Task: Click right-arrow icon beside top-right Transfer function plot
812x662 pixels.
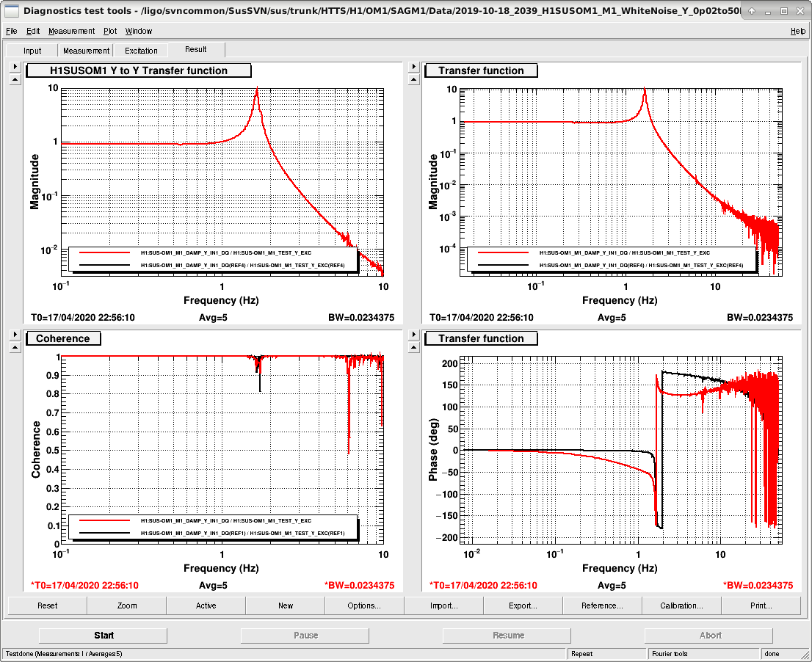Action: (413, 67)
